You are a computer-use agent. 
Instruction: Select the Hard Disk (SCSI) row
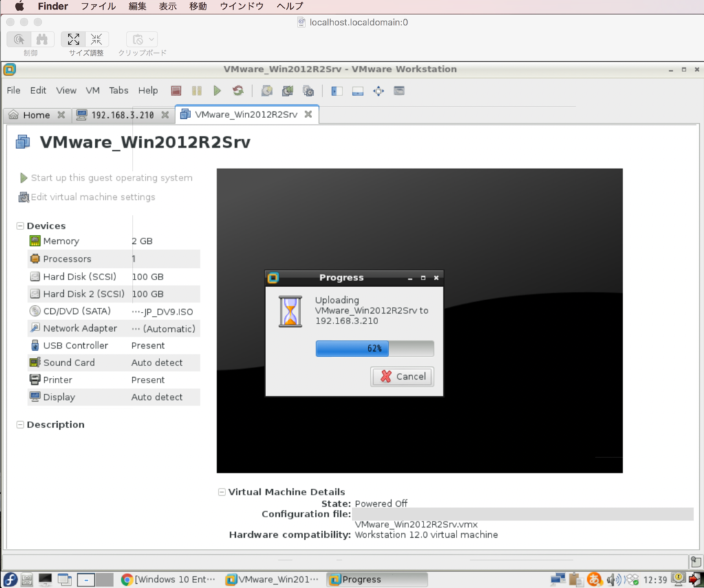tap(113, 277)
